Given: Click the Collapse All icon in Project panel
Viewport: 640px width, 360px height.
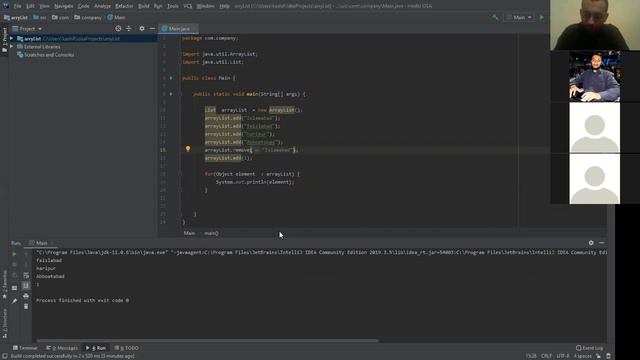Looking at the screenshot, I should click(129, 29).
